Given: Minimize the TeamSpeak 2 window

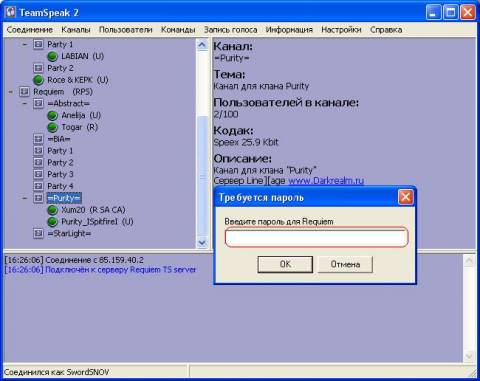Looking at the screenshot, I should point(433,13).
